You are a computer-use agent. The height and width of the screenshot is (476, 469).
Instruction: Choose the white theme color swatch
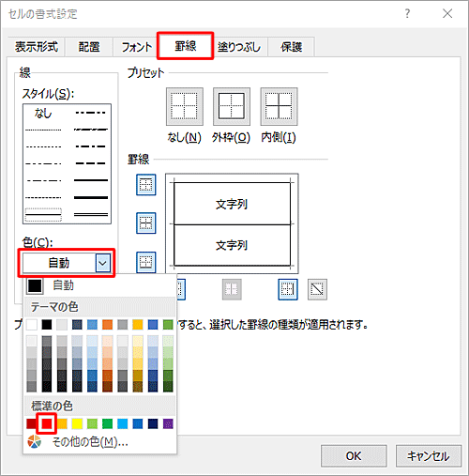point(32,325)
